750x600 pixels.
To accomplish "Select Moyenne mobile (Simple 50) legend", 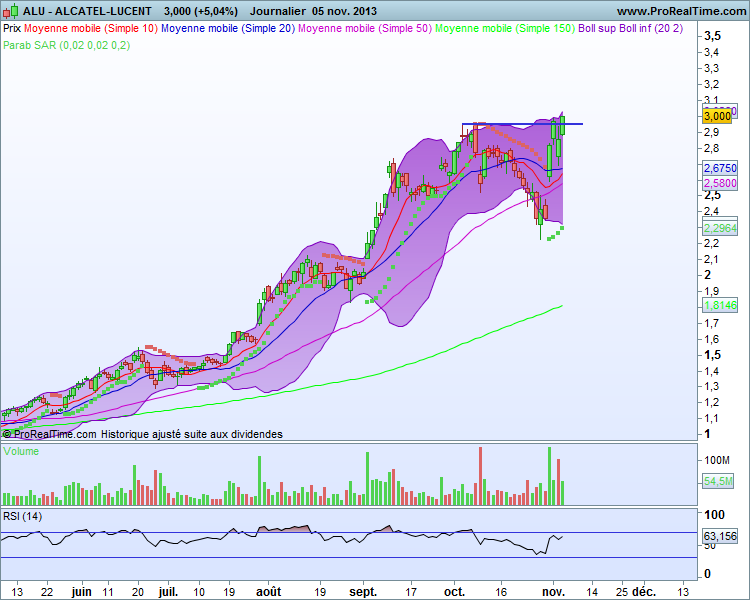I will (x=365, y=28).
